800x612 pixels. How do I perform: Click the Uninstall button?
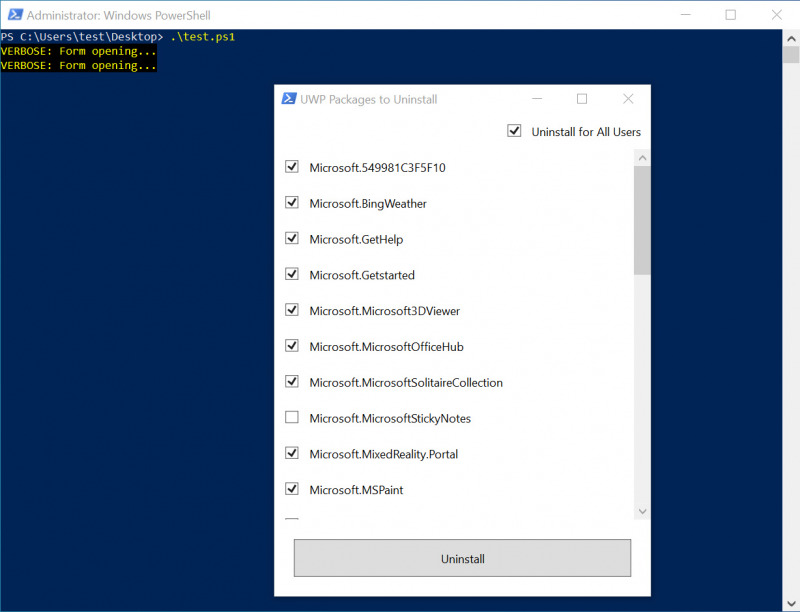462,558
